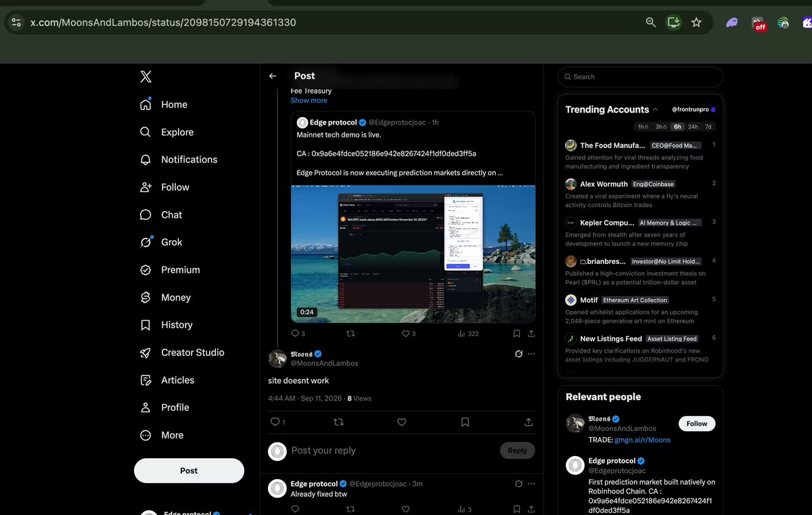Screen dimensions: 812x515
Task: Select the 1h trending timeframe
Action: (x=643, y=127)
